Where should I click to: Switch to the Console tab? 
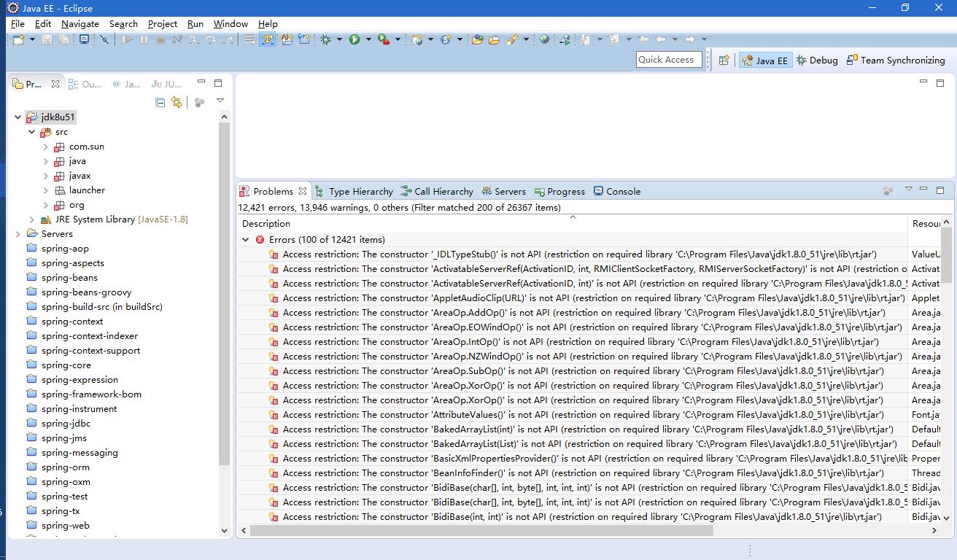(616, 191)
